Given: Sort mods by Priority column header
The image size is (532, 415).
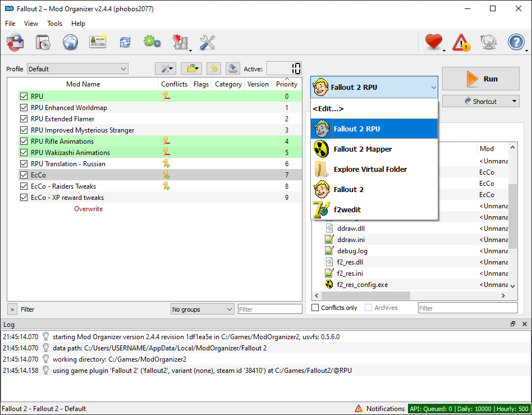Looking at the screenshot, I should click(x=287, y=84).
